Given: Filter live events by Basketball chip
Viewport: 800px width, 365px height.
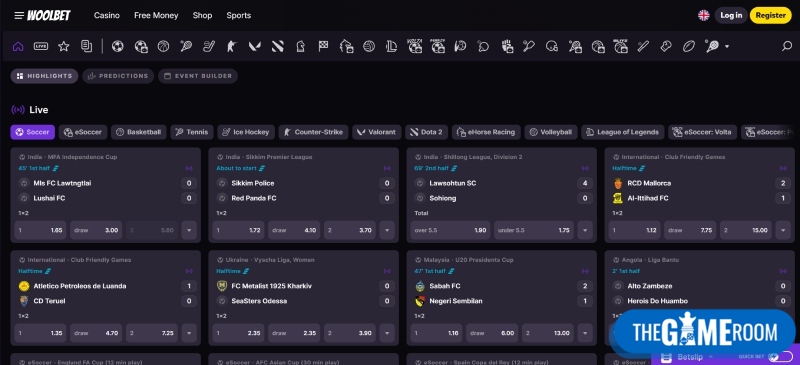Looking at the screenshot, I should click(x=139, y=132).
